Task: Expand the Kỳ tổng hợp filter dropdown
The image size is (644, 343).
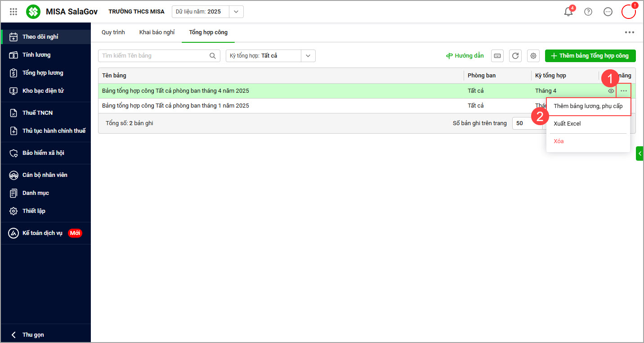Action: [x=308, y=56]
